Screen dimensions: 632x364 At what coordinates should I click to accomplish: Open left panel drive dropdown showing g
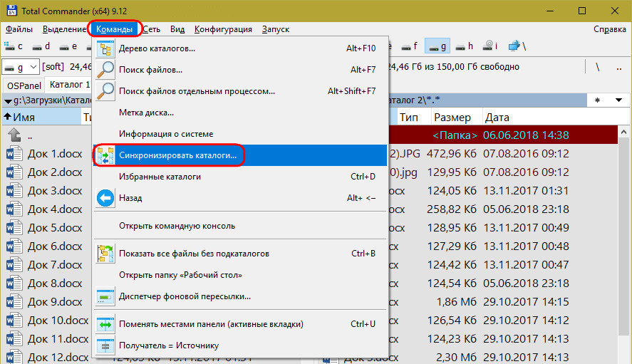pyautogui.click(x=21, y=67)
